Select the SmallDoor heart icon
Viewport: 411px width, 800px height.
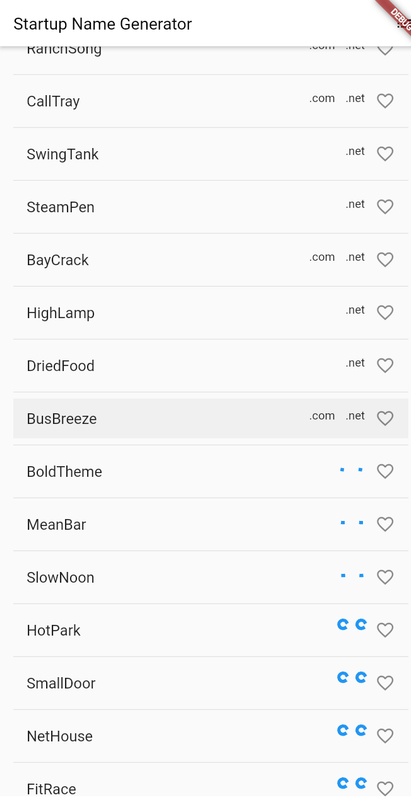point(385,683)
